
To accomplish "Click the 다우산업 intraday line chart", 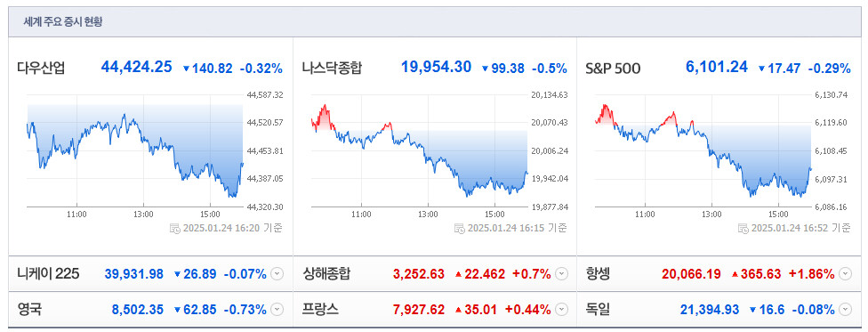I will [135, 150].
